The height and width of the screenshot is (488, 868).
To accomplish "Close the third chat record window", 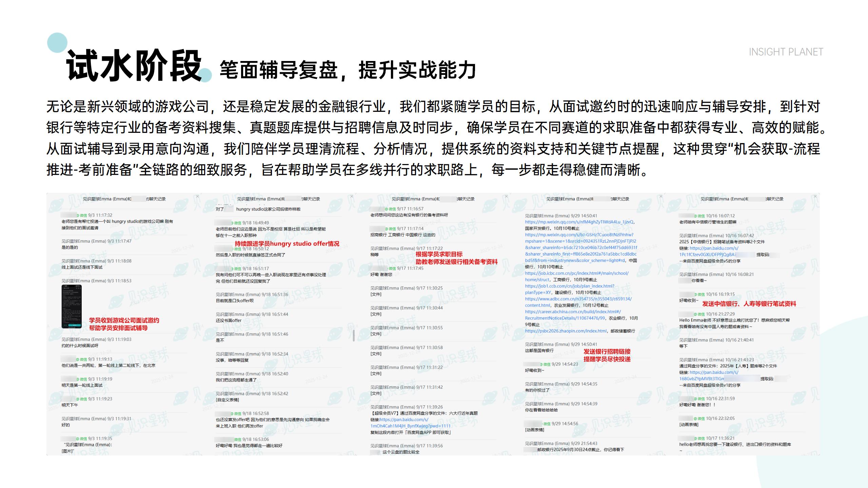I will tap(506, 197).
